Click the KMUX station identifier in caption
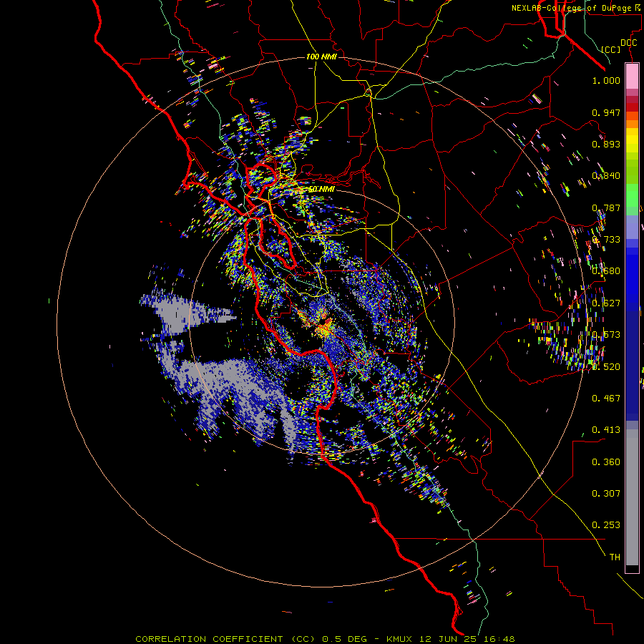Viewport: 644px width, 644px height. pyautogui.click(x=399, y=639)
